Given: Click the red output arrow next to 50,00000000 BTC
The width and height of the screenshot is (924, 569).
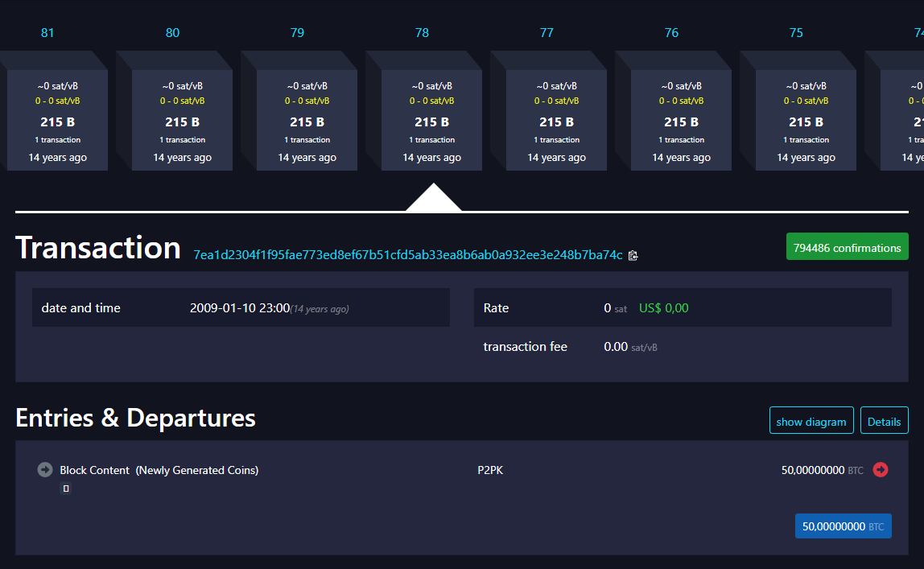Looking at the screenshot, I should 881,469.
